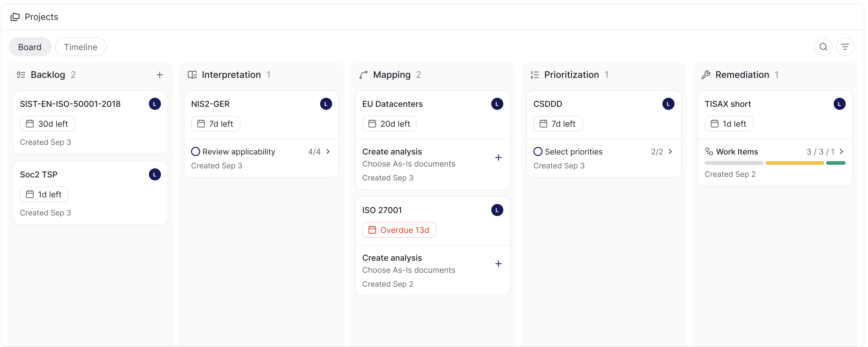
Task: Click the Mapping route icon
Action: point(363,74)
